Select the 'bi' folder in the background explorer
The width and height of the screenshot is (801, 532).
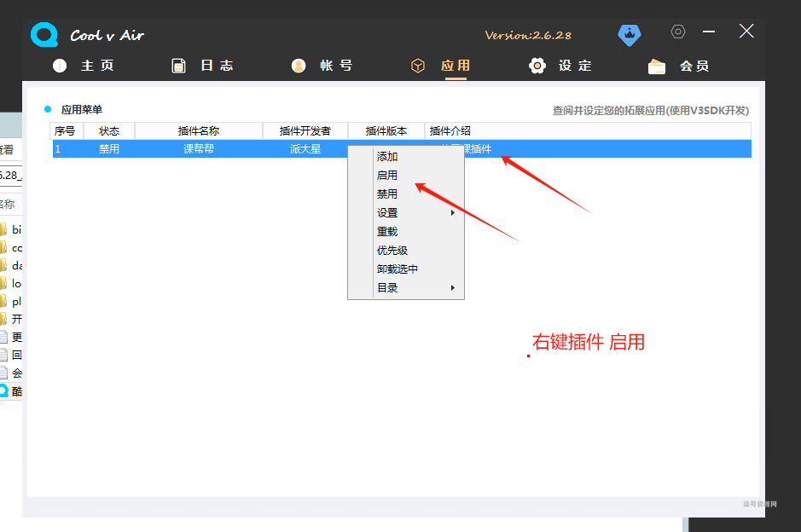(11, 229)
